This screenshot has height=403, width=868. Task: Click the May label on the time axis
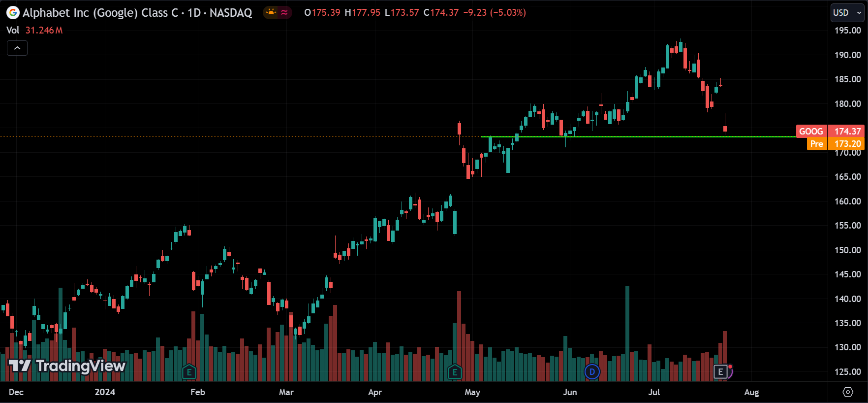click(x=472, y=392)
